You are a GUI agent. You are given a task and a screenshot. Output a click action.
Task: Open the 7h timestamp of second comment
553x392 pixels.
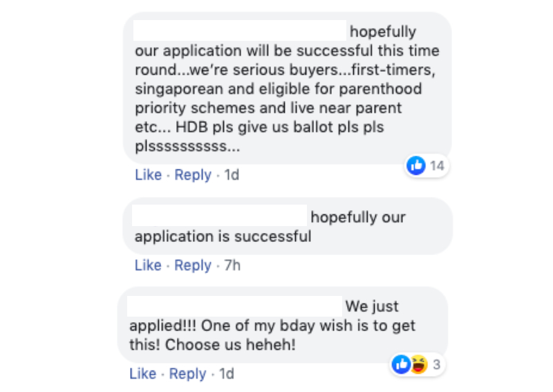tap(232, 265)
